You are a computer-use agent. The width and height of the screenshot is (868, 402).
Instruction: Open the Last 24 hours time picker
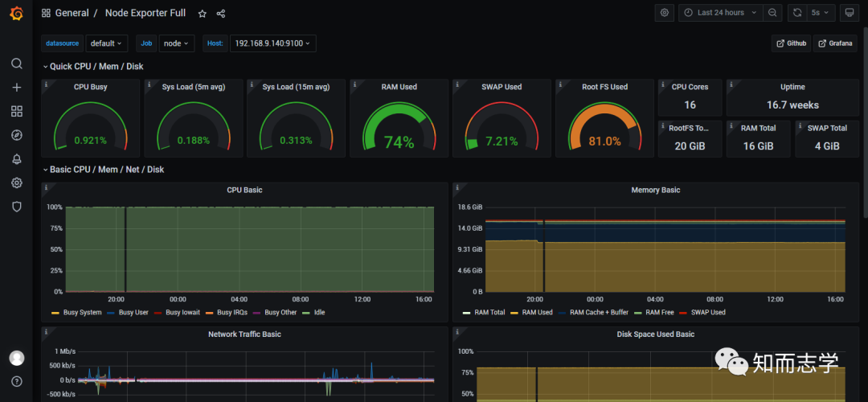[x=720, y=13]
